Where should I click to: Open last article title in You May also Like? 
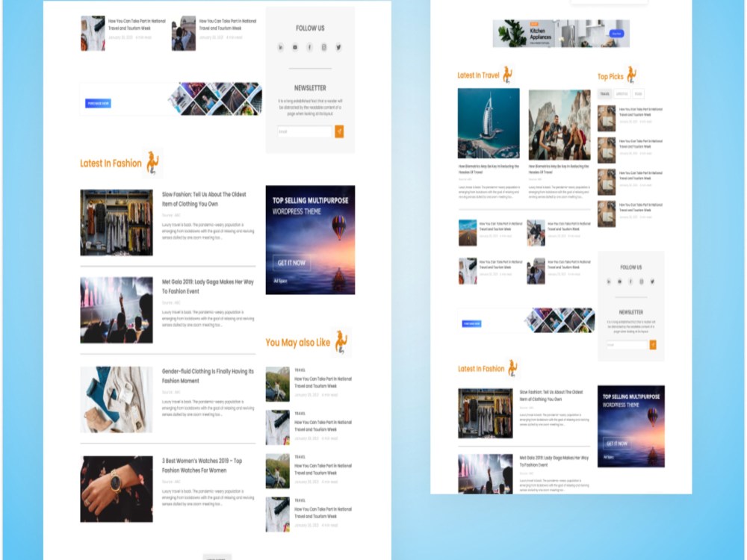(323, 512)
